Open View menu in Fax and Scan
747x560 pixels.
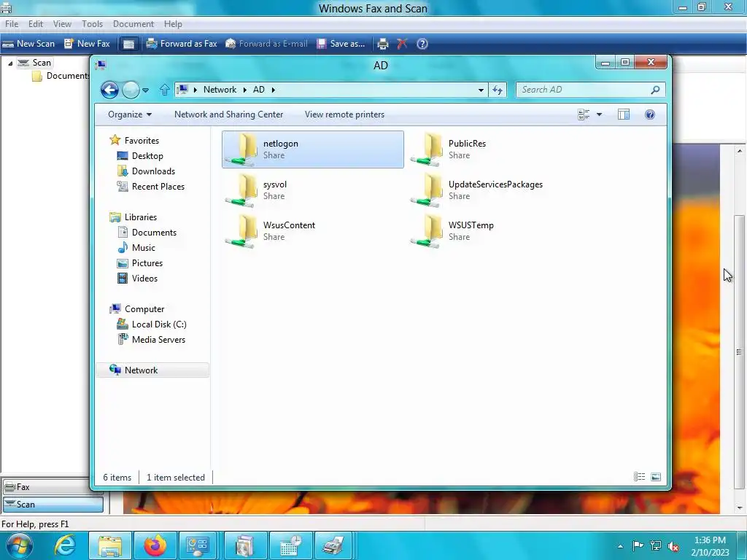62,24
